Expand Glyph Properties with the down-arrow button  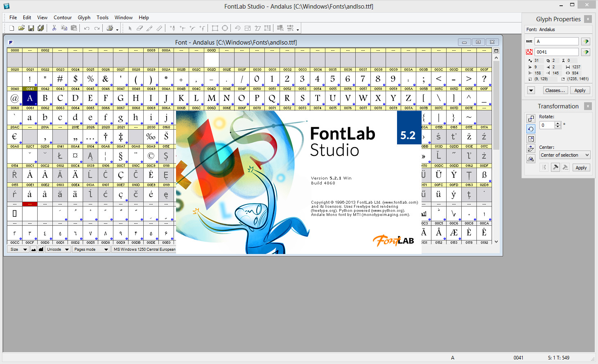(x=531, y=90)
